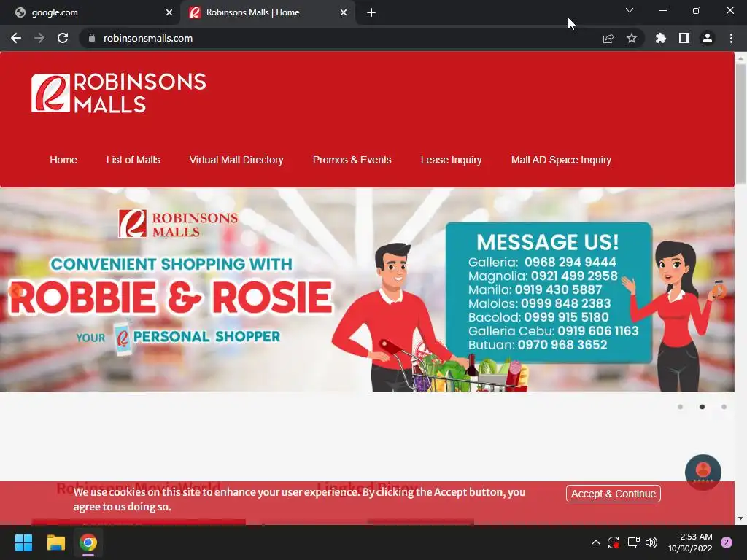Open the notification center badge
Screen dimensions: 747x560
coord(727,542)
